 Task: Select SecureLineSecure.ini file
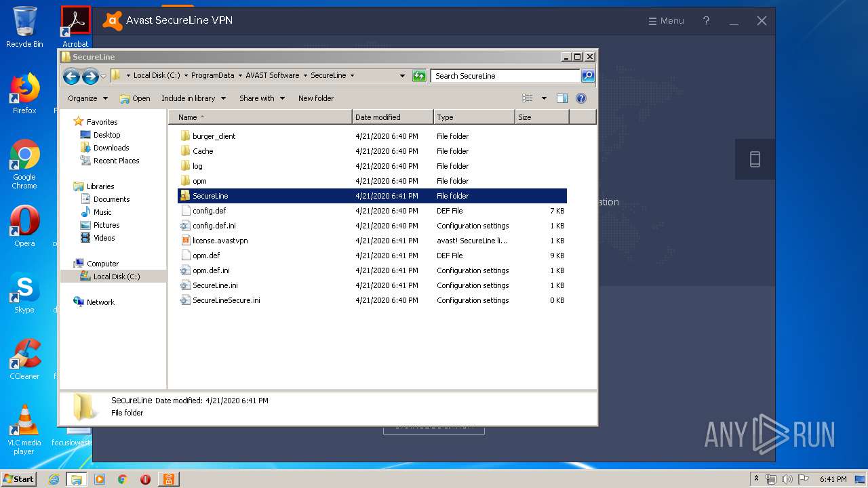click(372, 300)
